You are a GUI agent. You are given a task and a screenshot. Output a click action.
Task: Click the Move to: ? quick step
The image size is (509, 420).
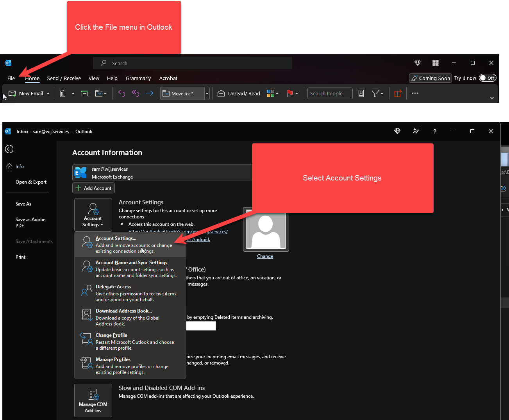click(x=182, y=93)
